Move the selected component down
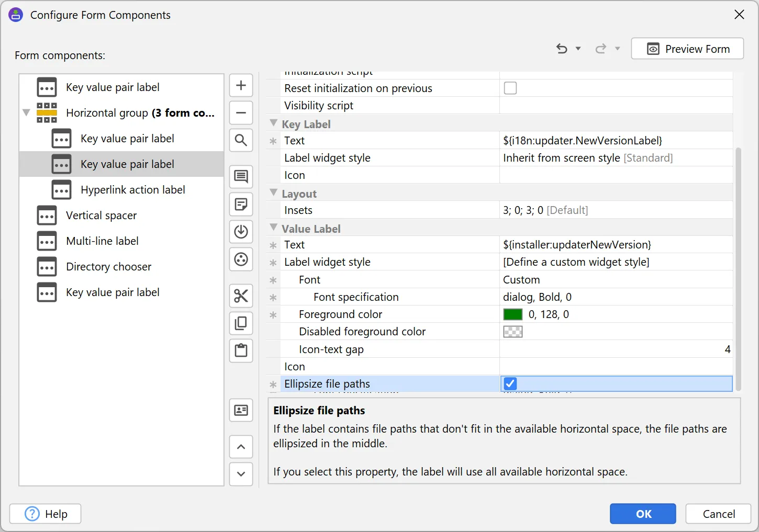The width and height of the screenshot is (759, 532). click(241, 474)
